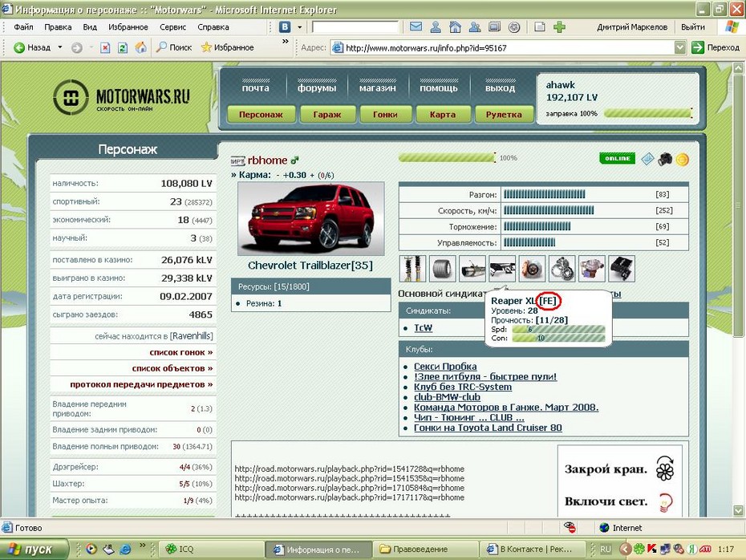Click the gold coin icon near ONLINE

point(683,160)
